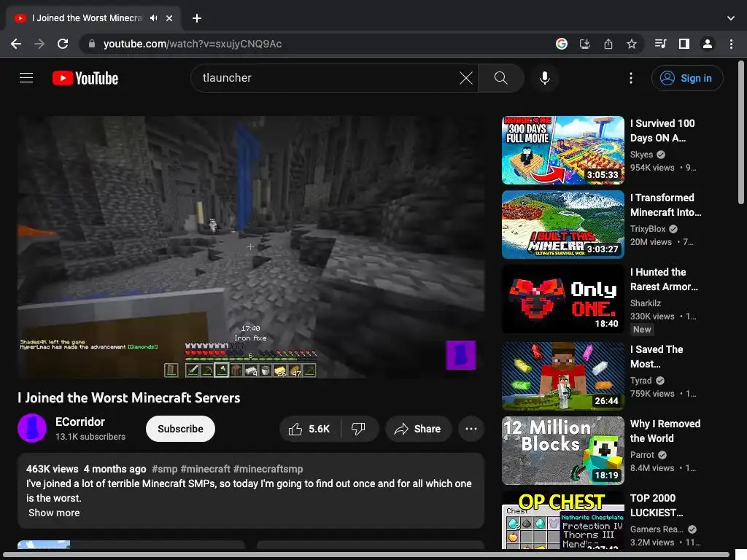Click the Sharkilz channel name

[645, 303]
